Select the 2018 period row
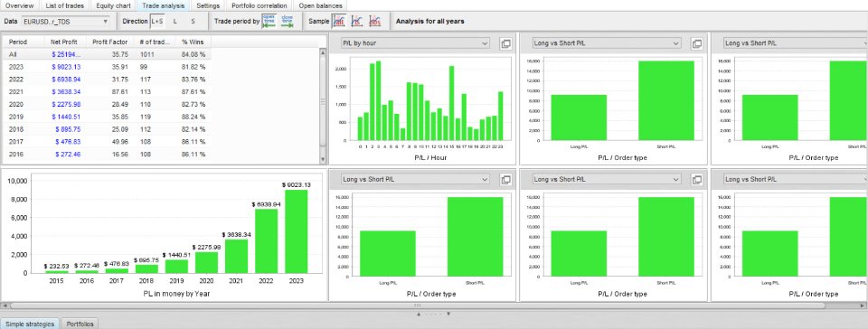868x329 pixels. tap(108, 129)
